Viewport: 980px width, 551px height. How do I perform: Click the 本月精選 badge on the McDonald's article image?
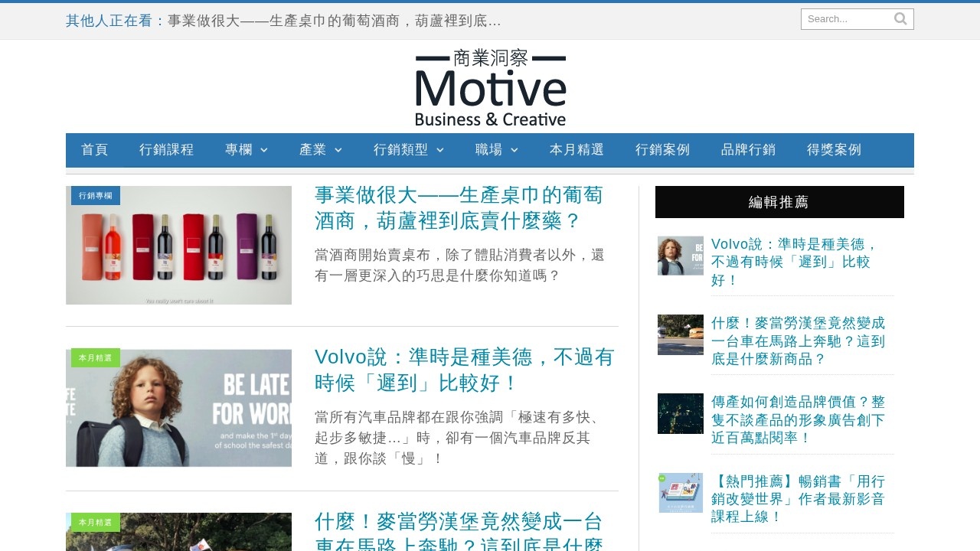(95, 521)
